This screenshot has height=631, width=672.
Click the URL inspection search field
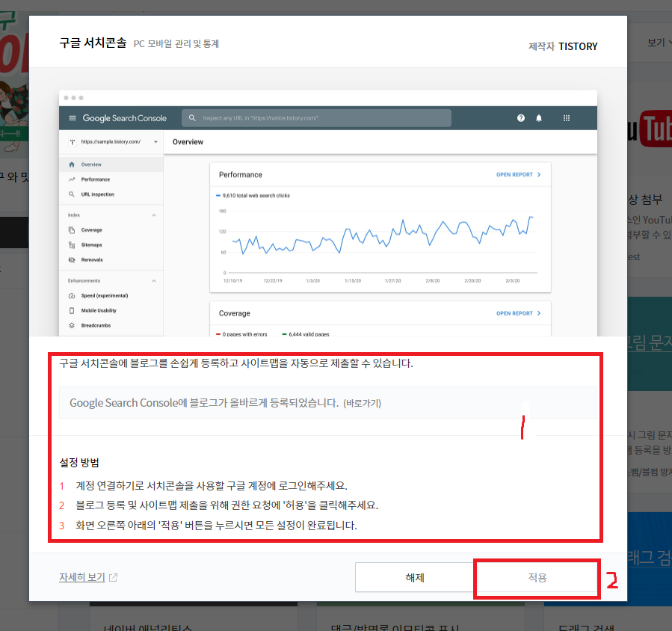(x=316, y=118)
